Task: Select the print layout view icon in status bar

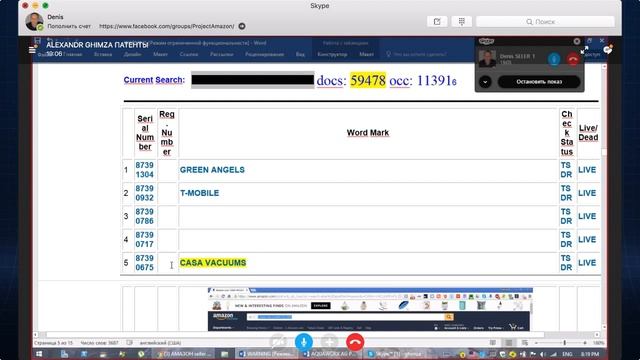Action: pyautogui.click(x=509, y=343)
